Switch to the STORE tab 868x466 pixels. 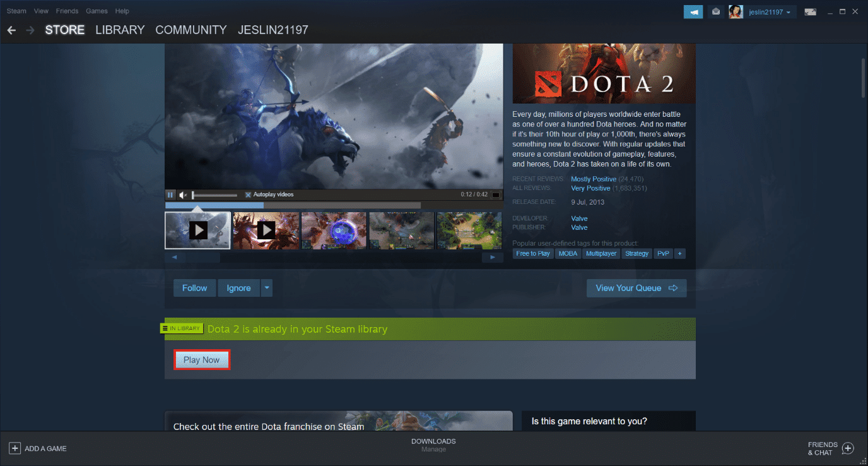click(65, 30)
